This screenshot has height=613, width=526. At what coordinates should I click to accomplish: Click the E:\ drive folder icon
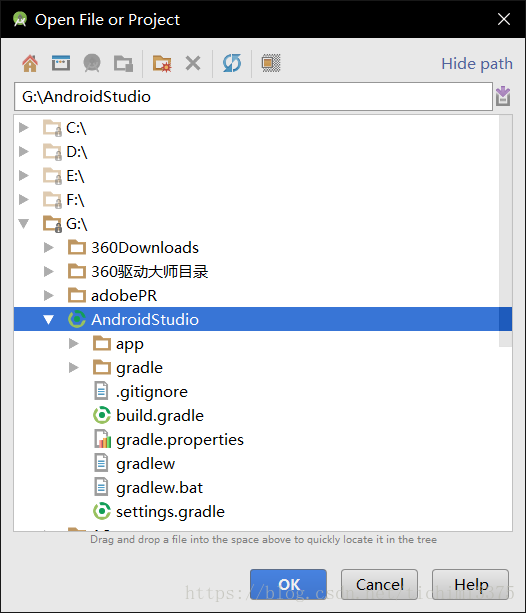pyautogui.click(x=52, y=176)
